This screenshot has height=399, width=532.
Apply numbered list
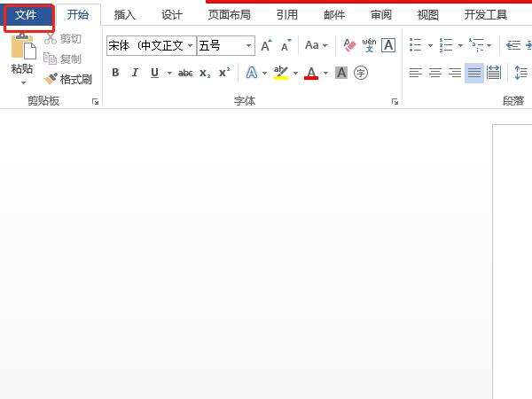point(446,45)
